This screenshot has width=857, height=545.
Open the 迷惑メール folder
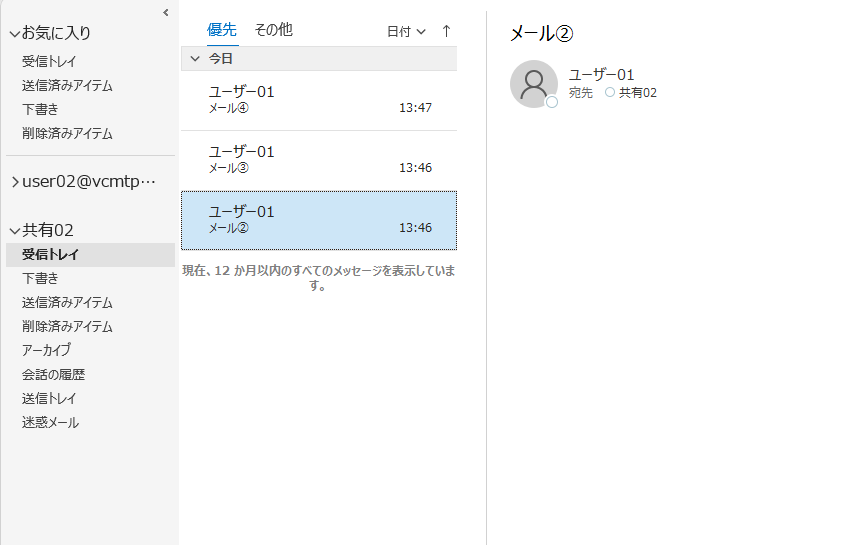point(50,423)
